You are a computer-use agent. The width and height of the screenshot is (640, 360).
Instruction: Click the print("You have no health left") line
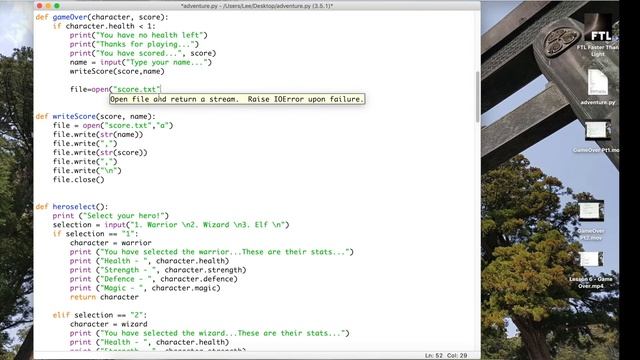pyautogui.click(x=138, y=35)
